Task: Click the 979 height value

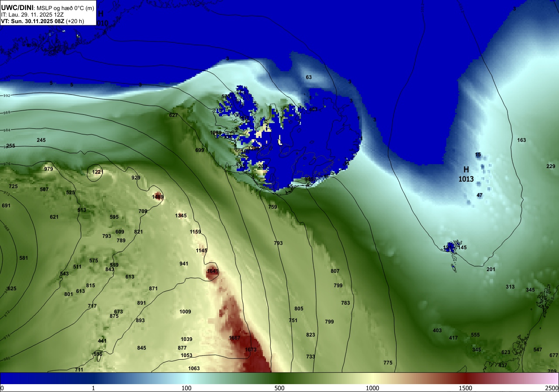Action: 48,169
